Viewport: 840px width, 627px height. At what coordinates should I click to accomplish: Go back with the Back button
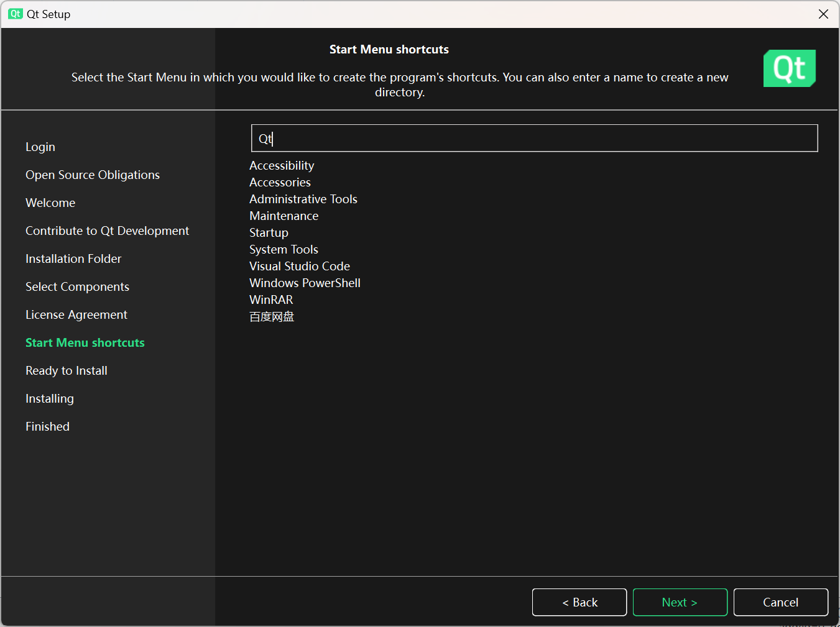[579, 602]
